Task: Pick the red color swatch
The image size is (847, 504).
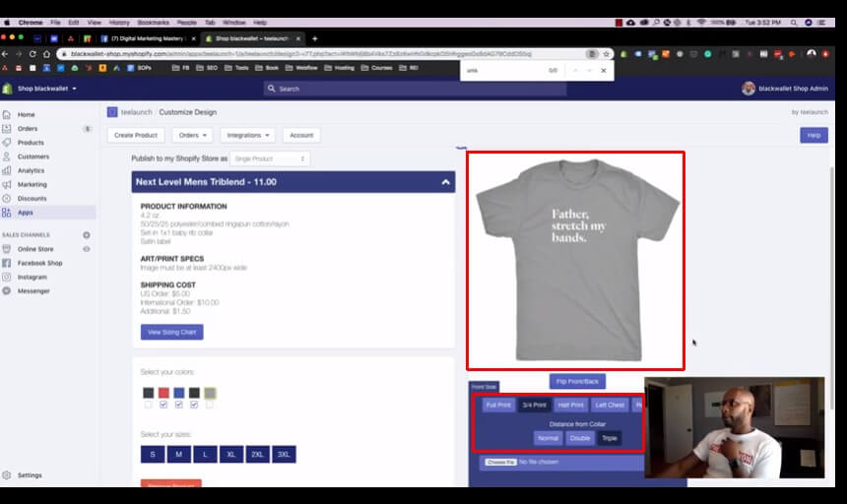Action: (163, 393)
